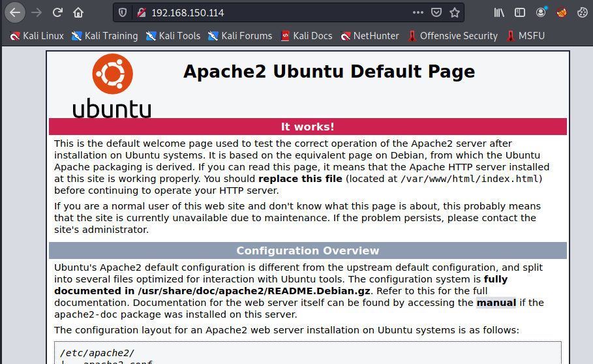Open the Firefox hamburger menu

pos(581,12)
